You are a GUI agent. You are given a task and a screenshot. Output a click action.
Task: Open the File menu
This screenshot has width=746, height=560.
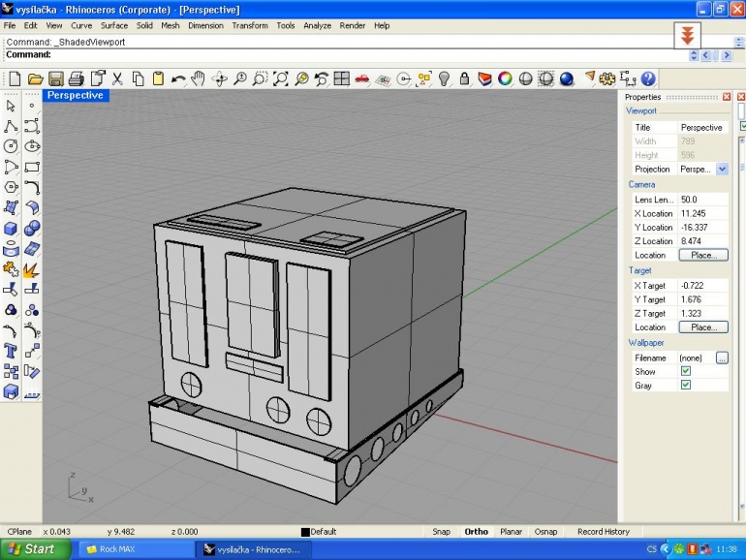(10, 26)
